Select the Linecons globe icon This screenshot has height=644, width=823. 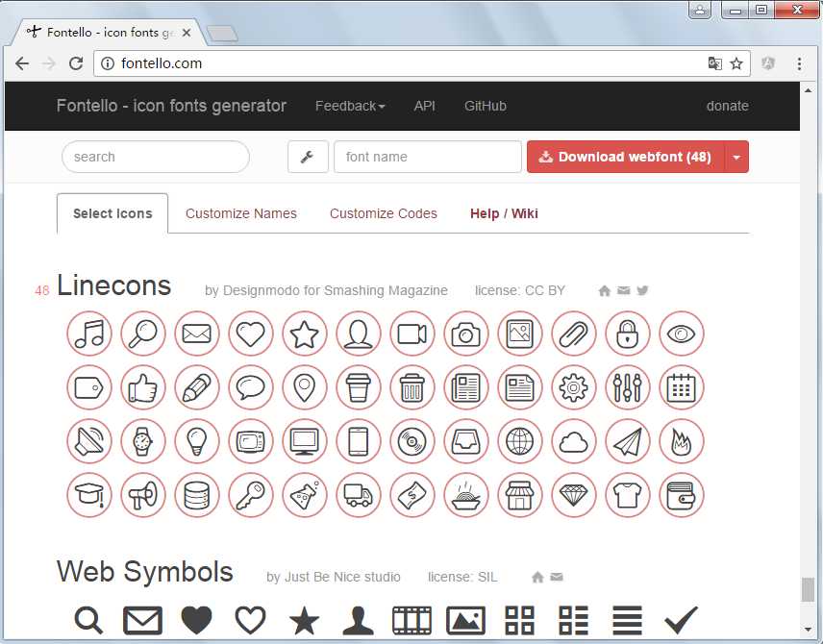point(520,441)
